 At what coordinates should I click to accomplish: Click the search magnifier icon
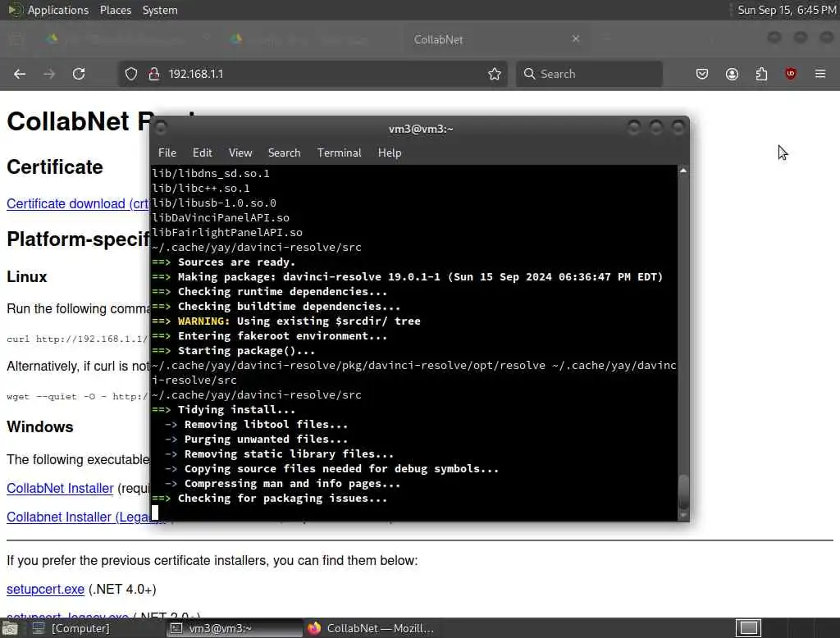[529, 74]
